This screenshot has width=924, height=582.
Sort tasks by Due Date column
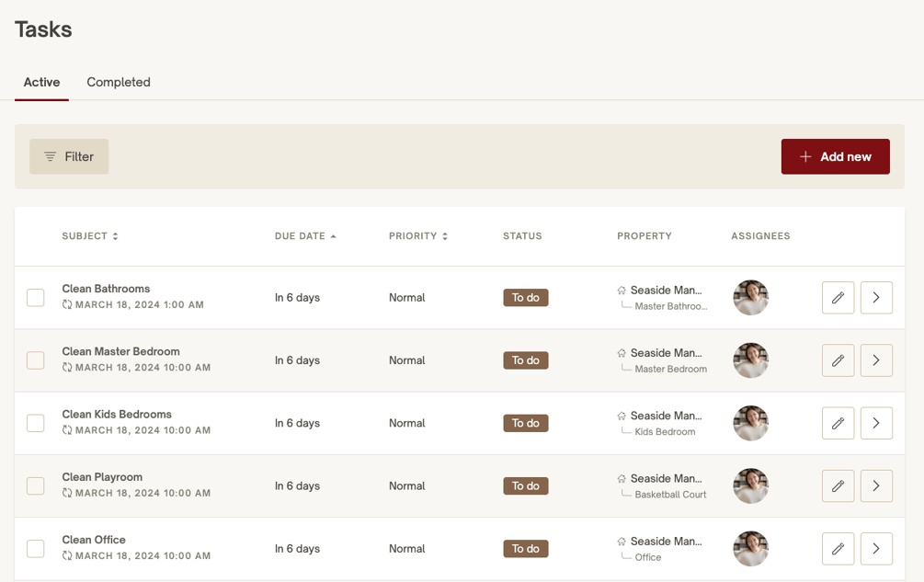304,236
